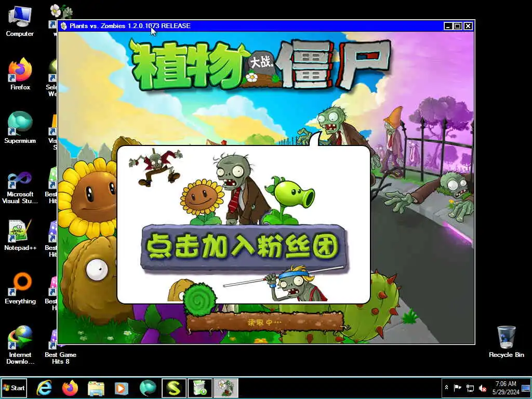Select the Microsoft Visual Studio shortcut
The image size is (532, 399).
coord(20,188)
